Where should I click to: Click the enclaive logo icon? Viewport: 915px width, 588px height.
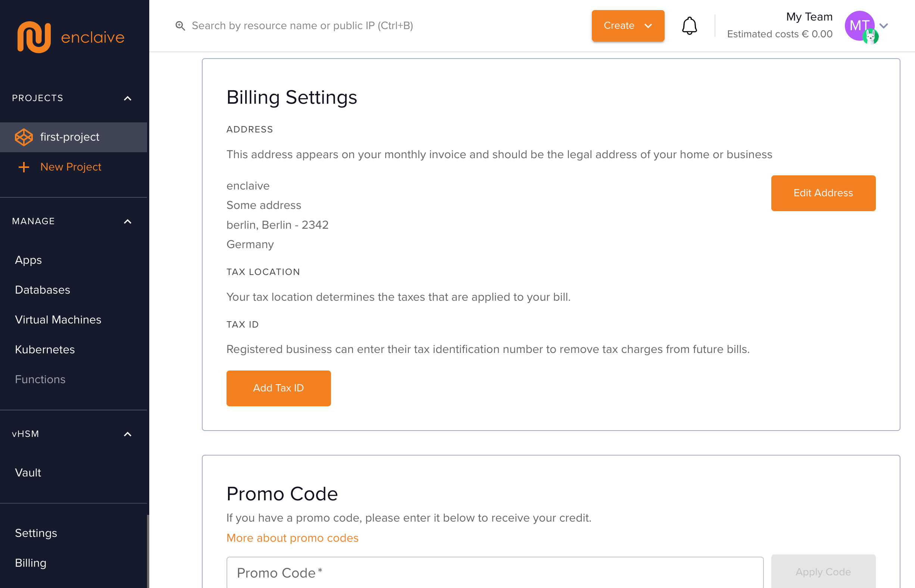coord(34,37)
